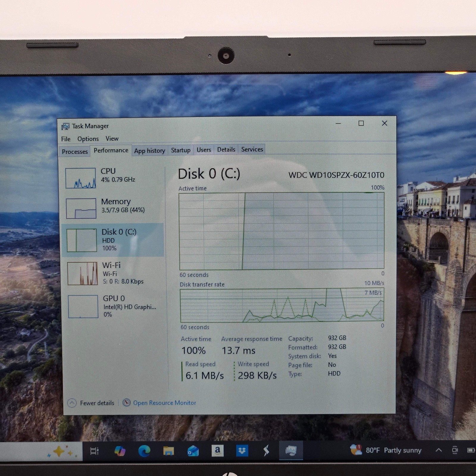Switch to the Details tab
This screenshot has height=476, width=476.
[x=226, y=149]
